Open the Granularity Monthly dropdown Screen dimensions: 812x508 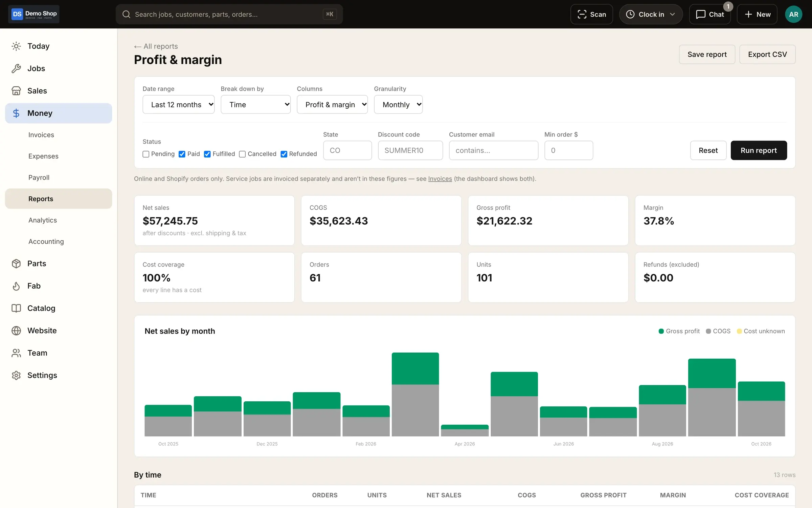point(398,104)
